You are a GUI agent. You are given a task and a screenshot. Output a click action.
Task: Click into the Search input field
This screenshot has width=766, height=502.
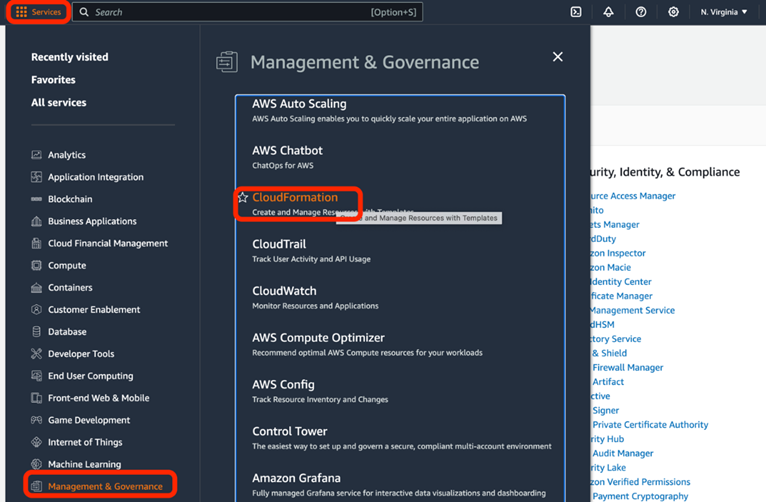pyautogui.click(x=250, y=12)
